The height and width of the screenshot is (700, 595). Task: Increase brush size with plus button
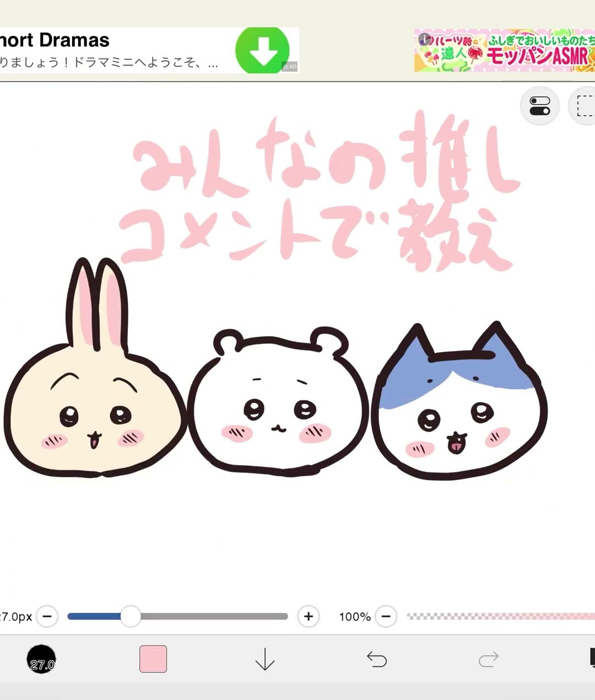point(309,616)
